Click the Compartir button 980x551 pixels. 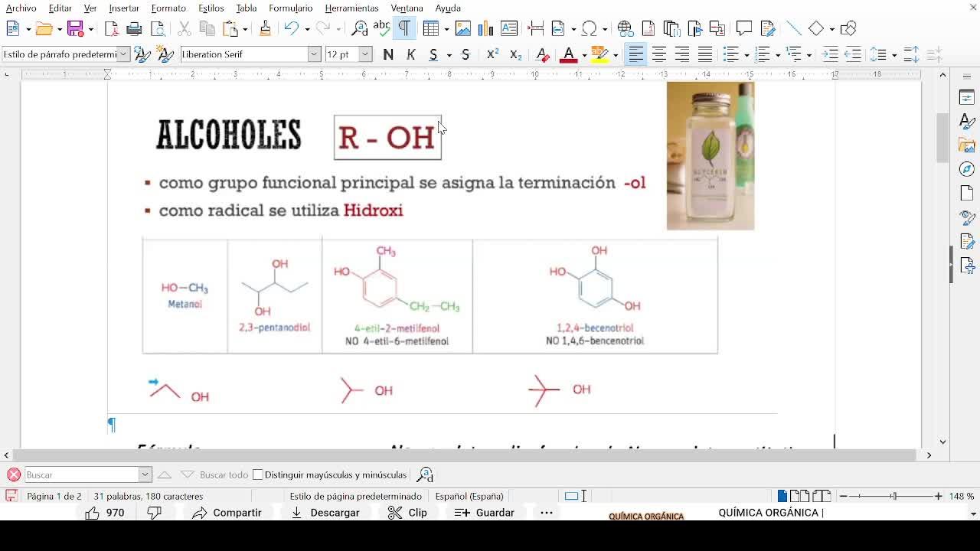click(x=227, y=513)
